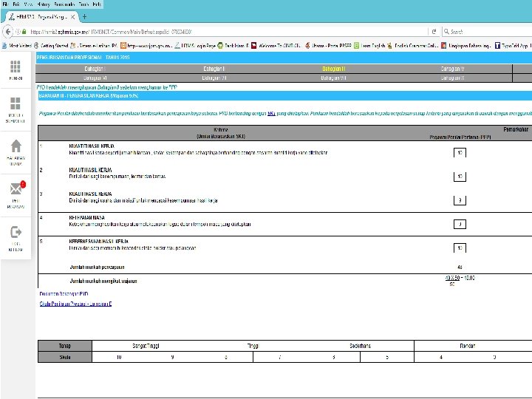
Task: Switch to Bahagian I tab
Action: point(95,69)
